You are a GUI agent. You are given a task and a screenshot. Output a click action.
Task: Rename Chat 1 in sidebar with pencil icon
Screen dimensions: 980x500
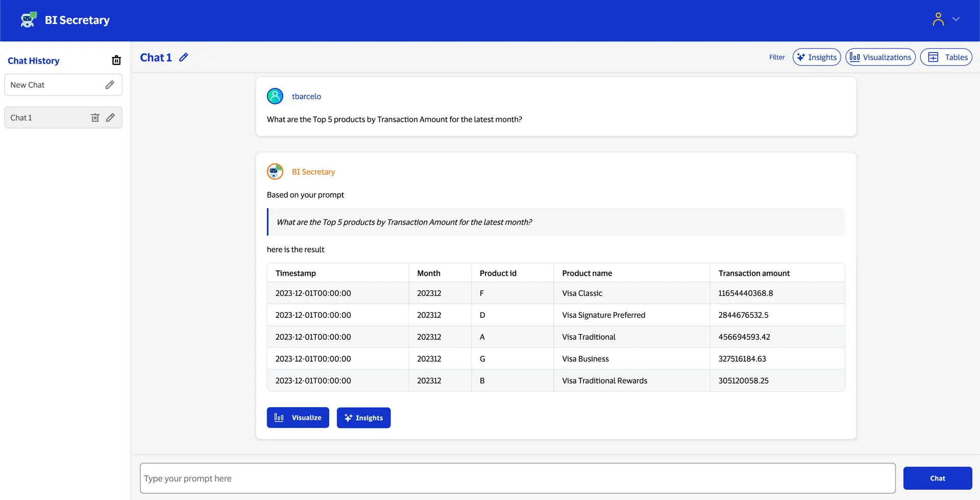110,118
